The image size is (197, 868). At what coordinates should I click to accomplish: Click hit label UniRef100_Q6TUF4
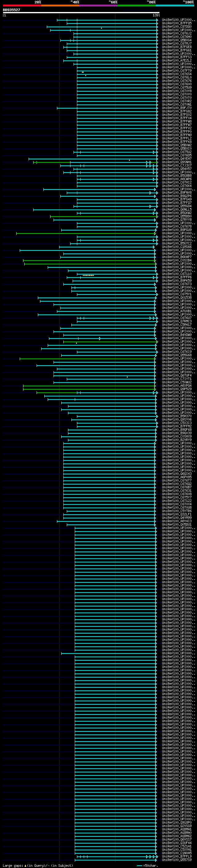pyautogui.click(x=177, y=376)
